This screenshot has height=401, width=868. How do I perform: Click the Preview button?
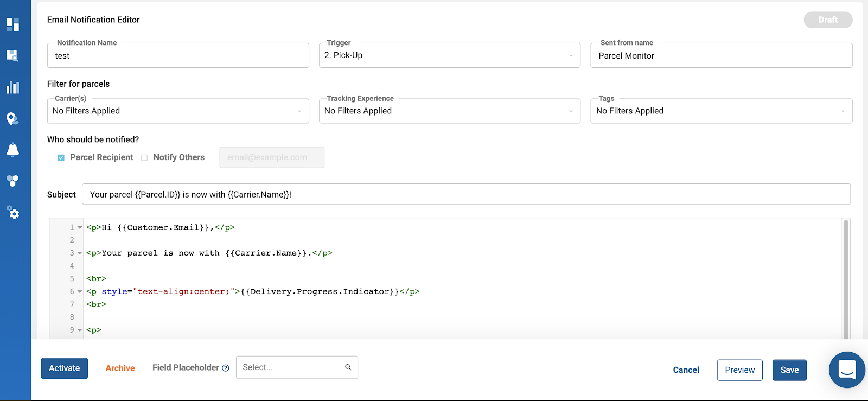[x=739, y=370]
